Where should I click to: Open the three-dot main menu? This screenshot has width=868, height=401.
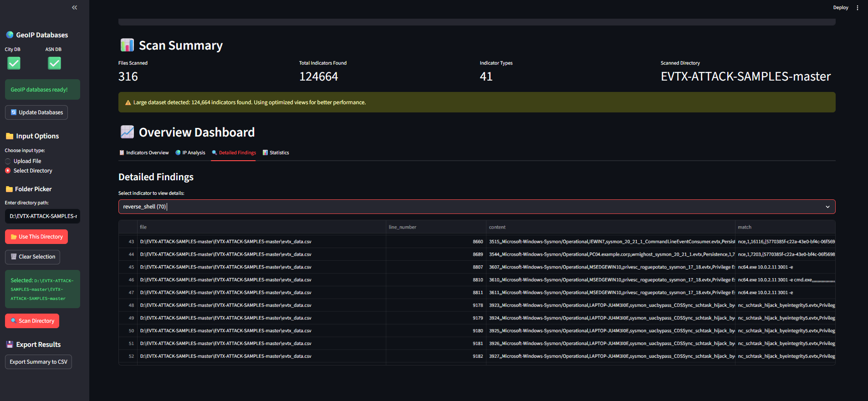[x=858, y=8]
